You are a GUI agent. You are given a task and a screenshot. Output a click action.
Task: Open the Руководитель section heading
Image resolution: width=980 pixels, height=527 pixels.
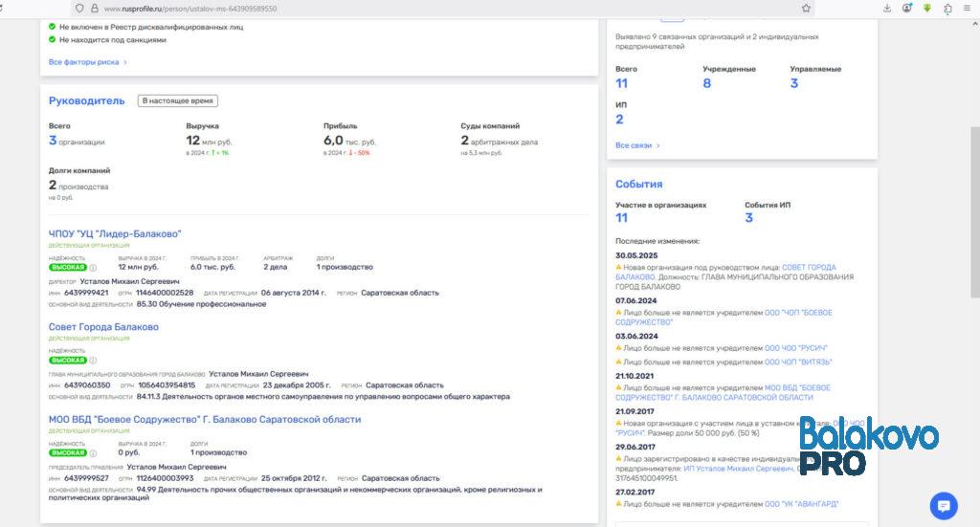pos(87,100)
